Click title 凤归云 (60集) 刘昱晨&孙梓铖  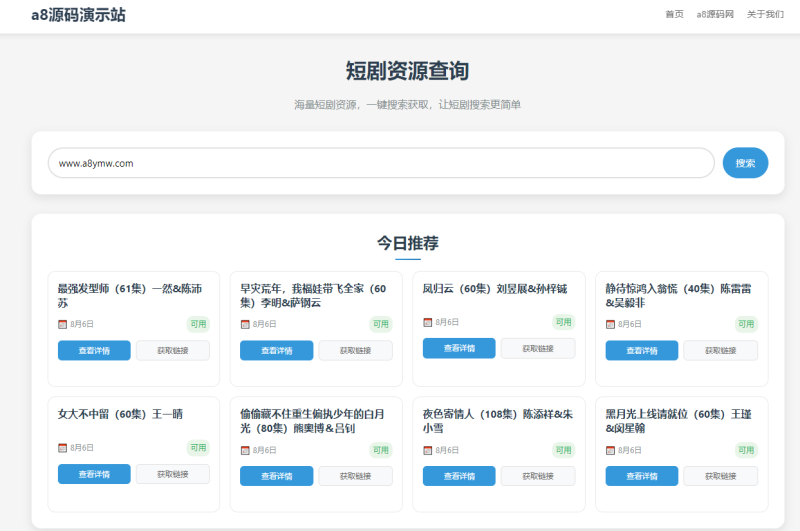tap(495, 289)
